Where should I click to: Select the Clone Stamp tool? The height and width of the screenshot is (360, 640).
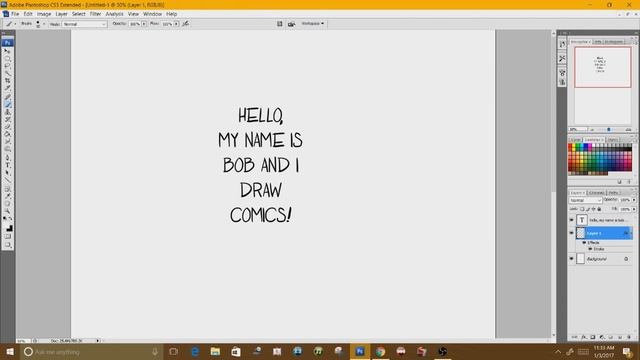(7, 112)
